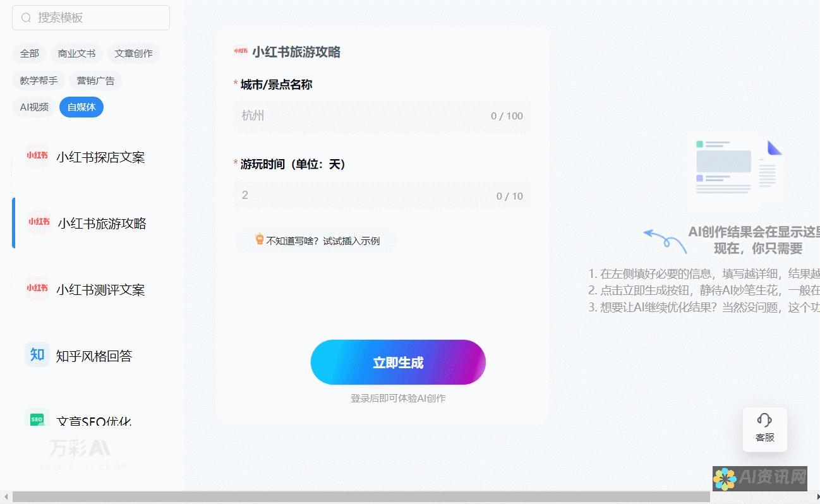This screenshot has width=820, height=504.
Task: Select the AI视频 category tab
Action: pos(34,107)
